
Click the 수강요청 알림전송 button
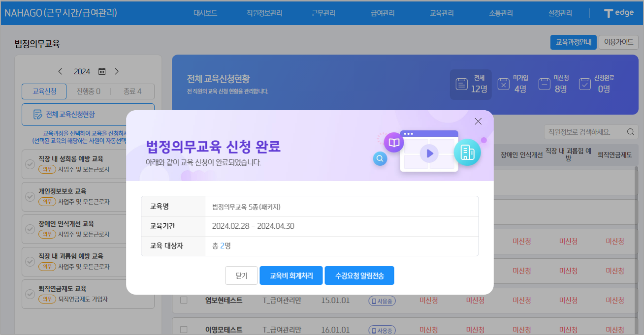(x=359, y=275)
